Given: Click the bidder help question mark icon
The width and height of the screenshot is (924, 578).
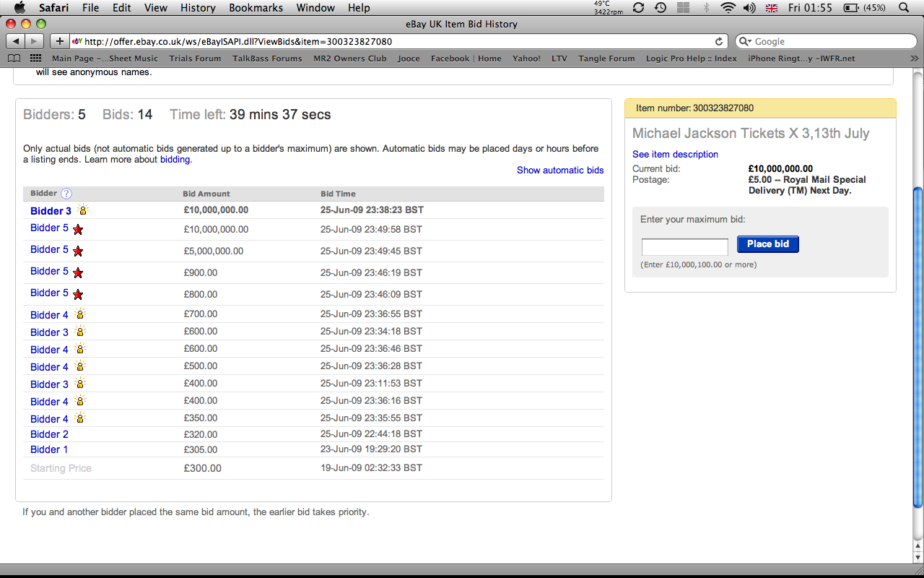Looking at the screenshot, I should click(66, 194).
